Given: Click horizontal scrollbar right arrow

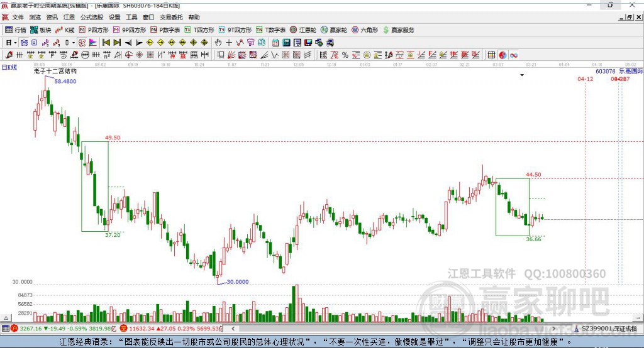Looking at the screenshot, I should coord(553,329).
